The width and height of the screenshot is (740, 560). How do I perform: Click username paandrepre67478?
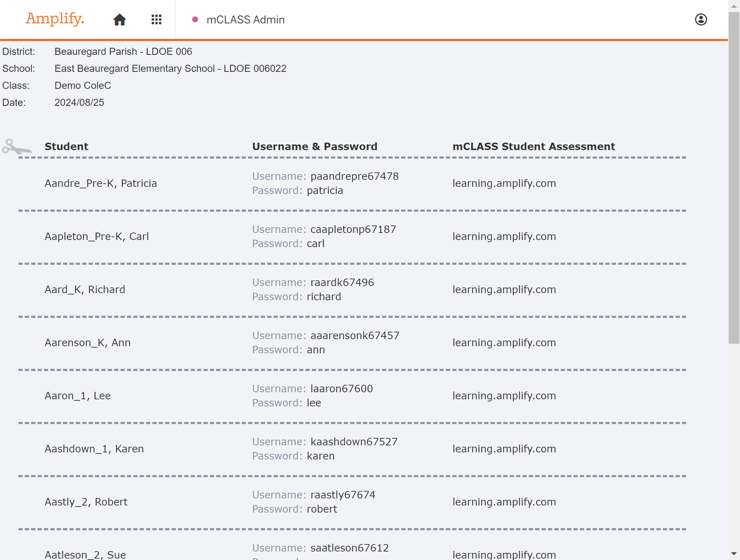pyautogui.click(x=354, y=176)
